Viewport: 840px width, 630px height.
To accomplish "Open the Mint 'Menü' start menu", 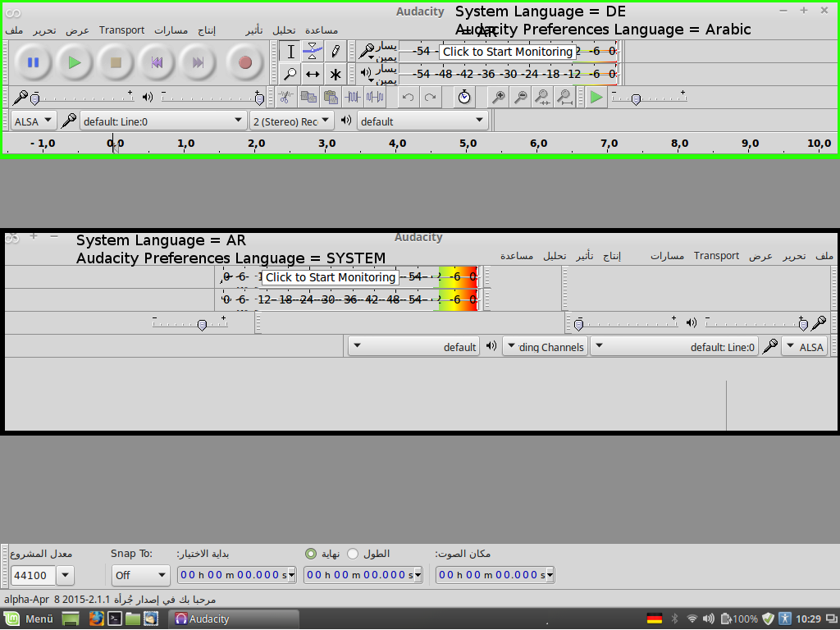I will coord(30,619).
